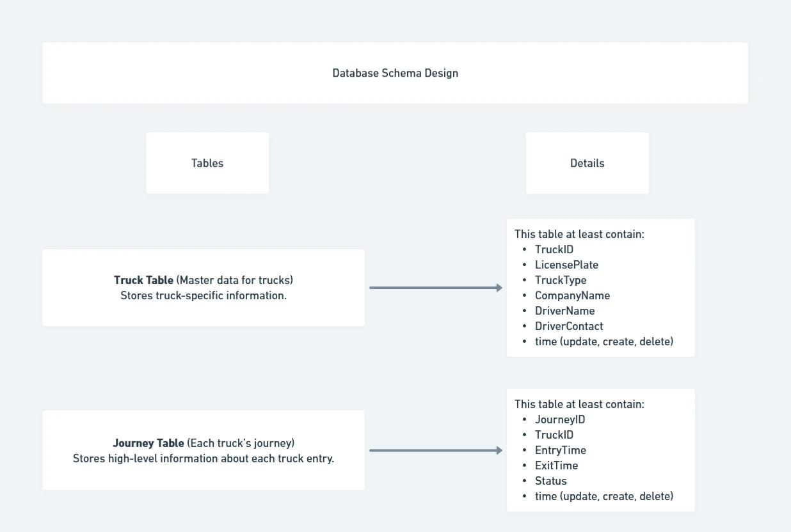The height and width of the screenshot is (532, 791).
Task: Click the ExitTime bullet item
Action: tap(556, 465)
